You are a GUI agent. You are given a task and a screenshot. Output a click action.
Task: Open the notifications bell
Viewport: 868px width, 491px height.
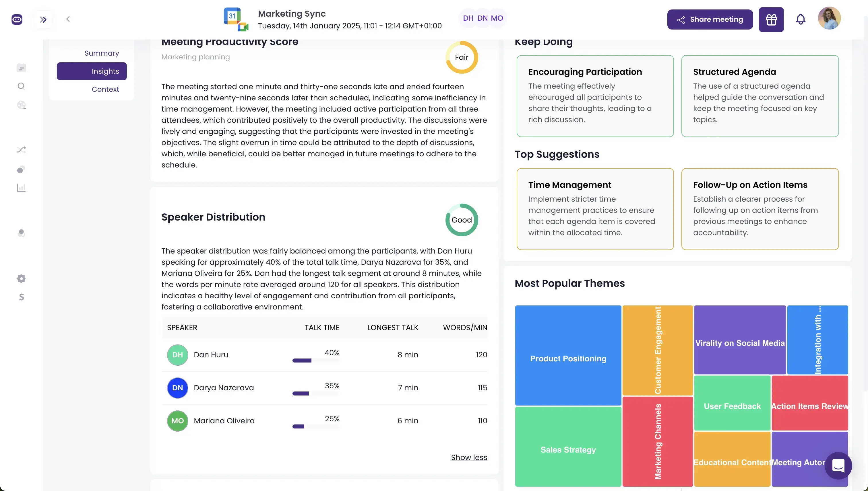click(x=801, y=19)
